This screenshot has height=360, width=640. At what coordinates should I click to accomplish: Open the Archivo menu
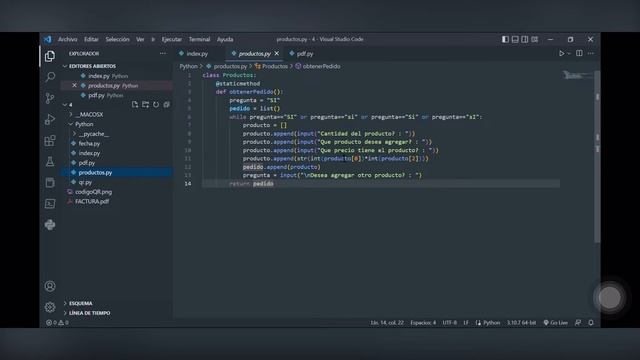click(x=68, y=39)
